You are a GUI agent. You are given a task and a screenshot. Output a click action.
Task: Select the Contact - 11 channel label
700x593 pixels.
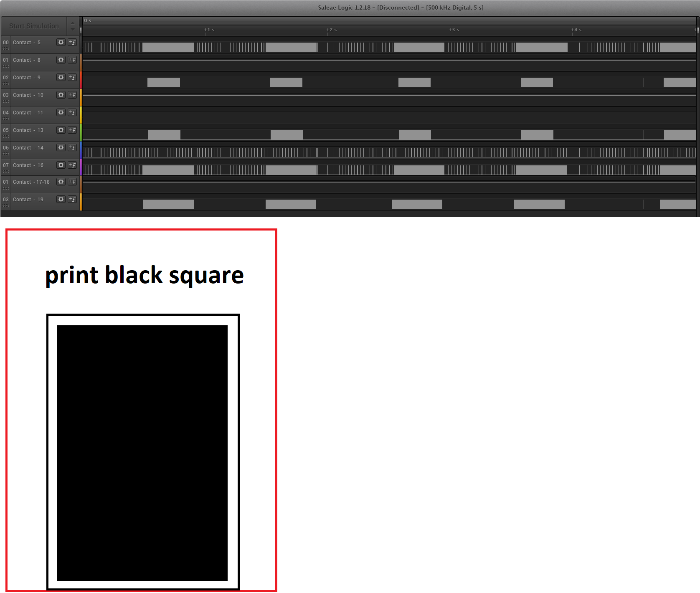click(x=28, y=113)
